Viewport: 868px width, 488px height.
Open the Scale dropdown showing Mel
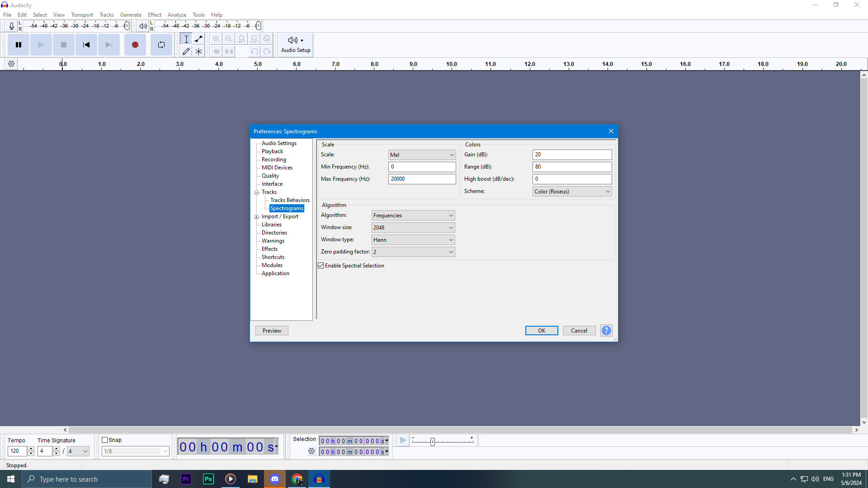click(422, 155)
